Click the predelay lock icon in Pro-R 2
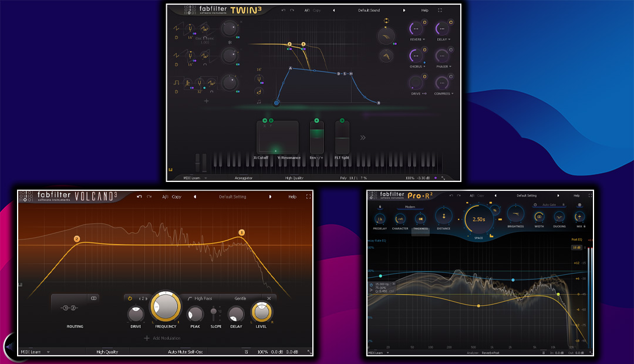The width and height of the screenshot is (634, 364). 380,207
